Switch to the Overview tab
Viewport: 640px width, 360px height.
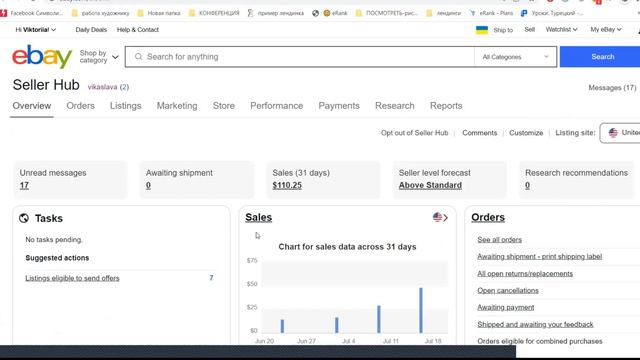(x=32, y=106)
